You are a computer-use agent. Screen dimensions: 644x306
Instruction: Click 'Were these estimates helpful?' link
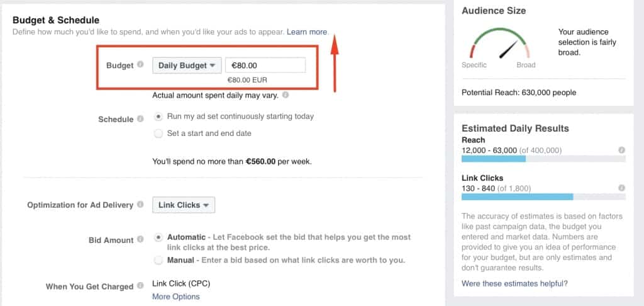(514, 283)
